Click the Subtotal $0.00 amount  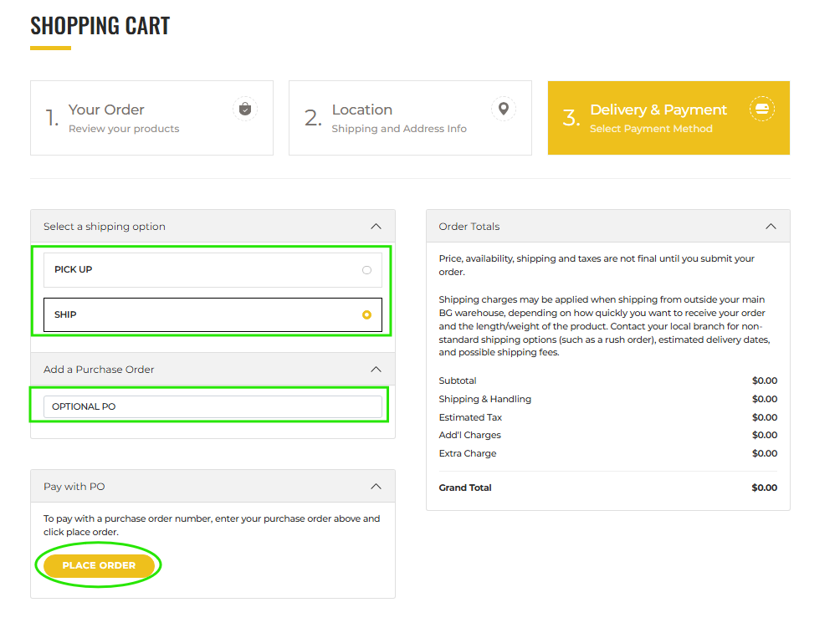pos(765,380)
